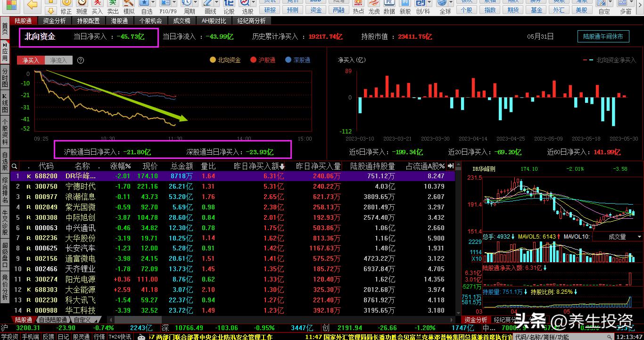Click the 基金 funds button

(x=536, y=10)
